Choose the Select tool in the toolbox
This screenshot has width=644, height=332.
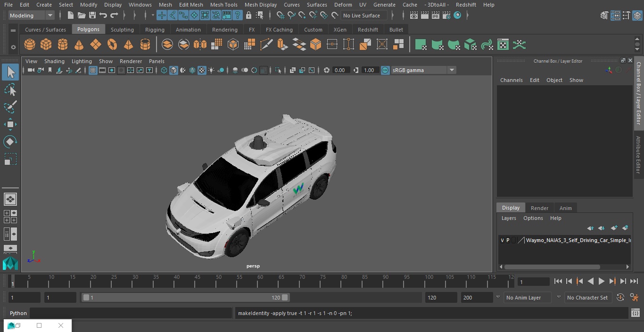coord(10,72)
